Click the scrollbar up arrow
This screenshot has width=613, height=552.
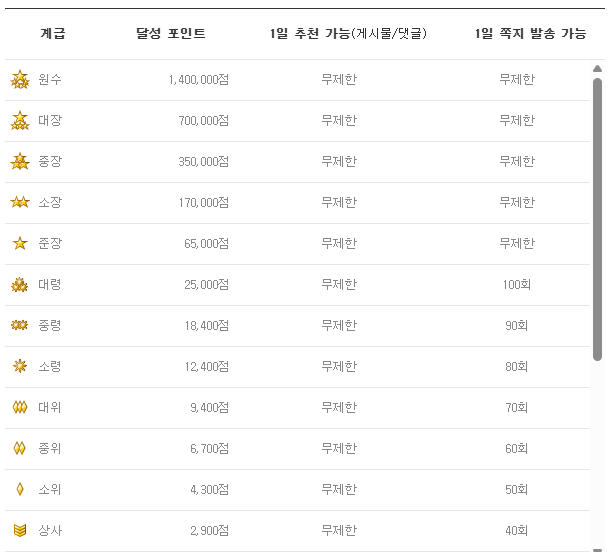[597, 70]
